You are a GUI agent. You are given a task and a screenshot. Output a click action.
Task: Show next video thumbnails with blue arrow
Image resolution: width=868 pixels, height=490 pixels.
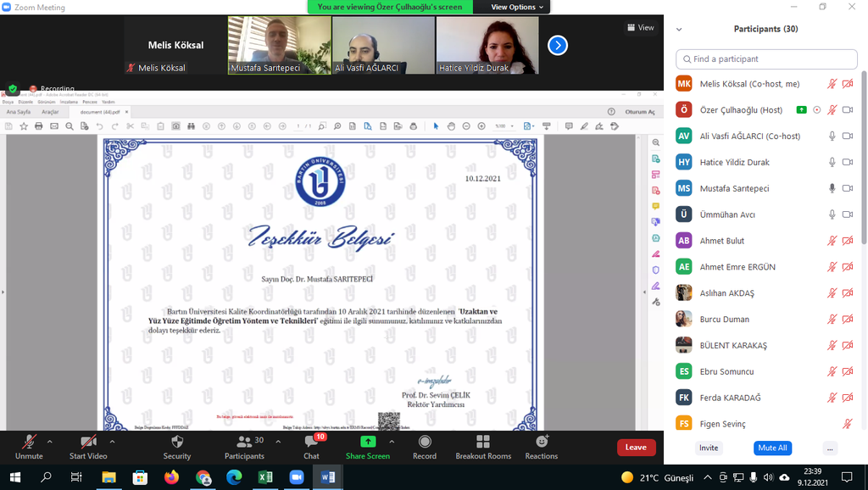(x=557, y=45)
